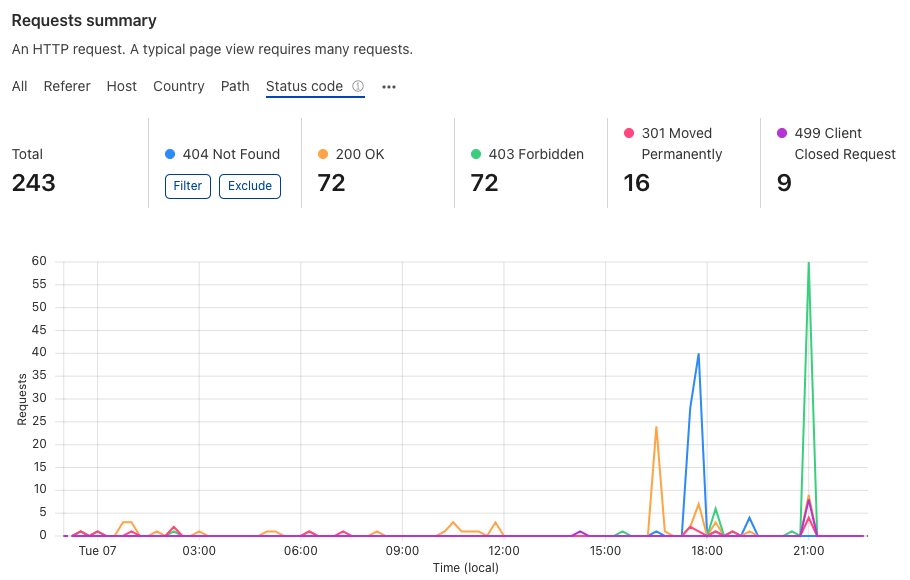
Task: Select the 499 Client Closed Request label
Action: [x=845, y=143]
